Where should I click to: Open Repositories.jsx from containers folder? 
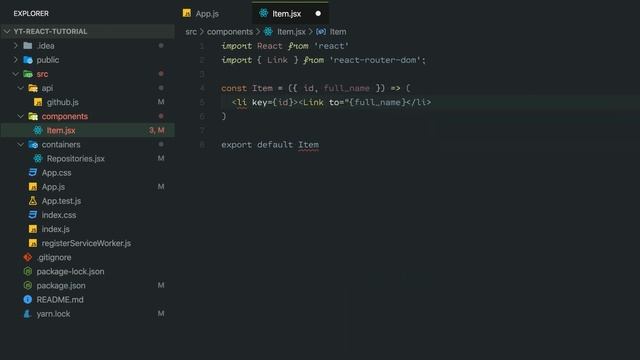point(76,159)
